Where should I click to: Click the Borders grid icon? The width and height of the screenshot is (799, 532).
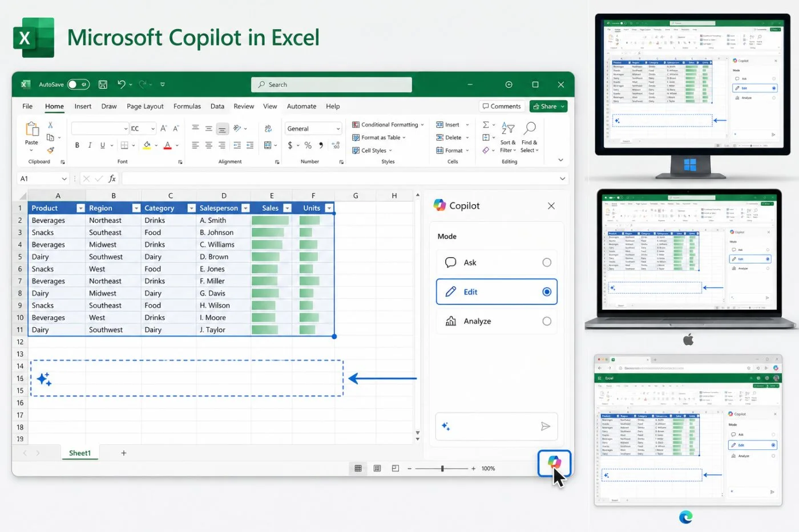point(124,145)
